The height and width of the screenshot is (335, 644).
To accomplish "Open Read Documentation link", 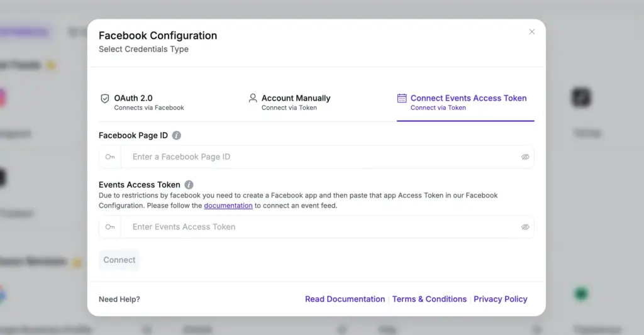I will pyautogui.click(x=345, y=299).
